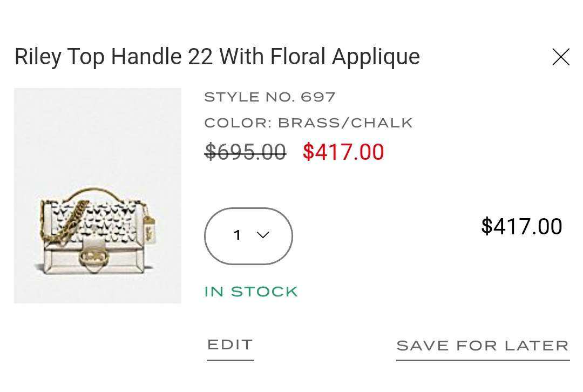The width and height of the screenshot is (583, 392).
Task: Click the green IN STOCK status label
Action: (252, 292)
